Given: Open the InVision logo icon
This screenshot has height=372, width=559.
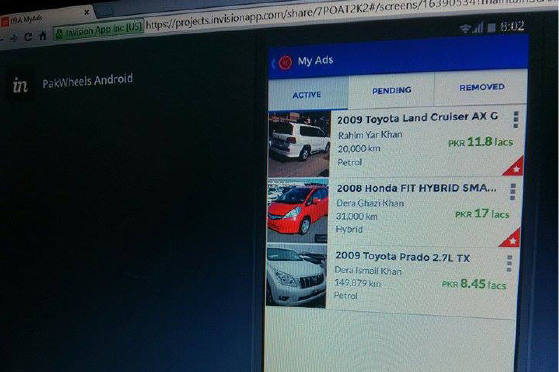Looking at the screenshot, I should (x=20, y=86).
